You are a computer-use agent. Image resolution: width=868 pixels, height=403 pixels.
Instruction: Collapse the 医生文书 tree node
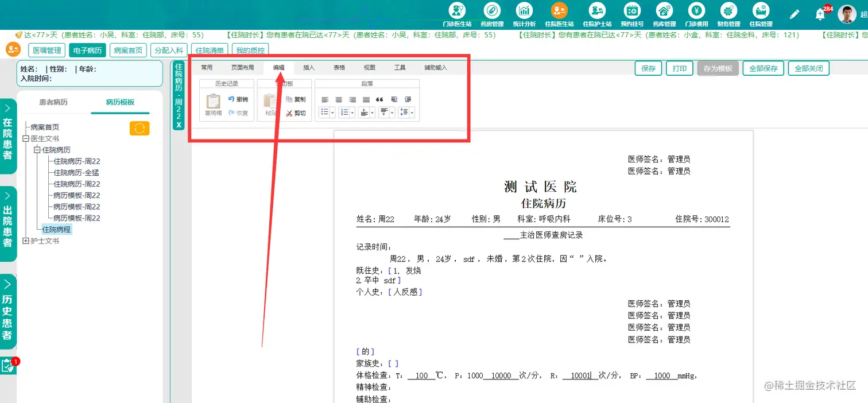tap(25, 139)
